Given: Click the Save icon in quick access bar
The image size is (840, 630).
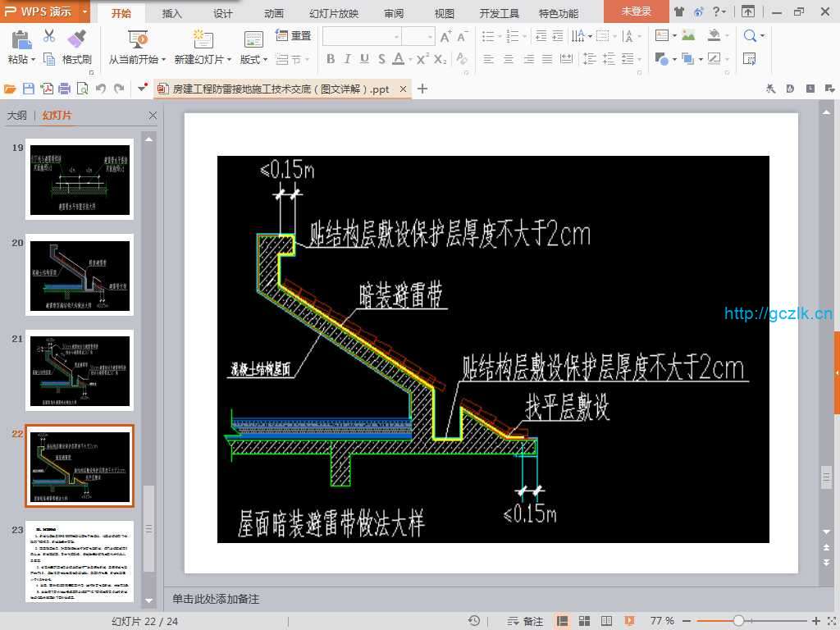Looking at the screenshot, I should pyautogui.click(x=29, y=89).
